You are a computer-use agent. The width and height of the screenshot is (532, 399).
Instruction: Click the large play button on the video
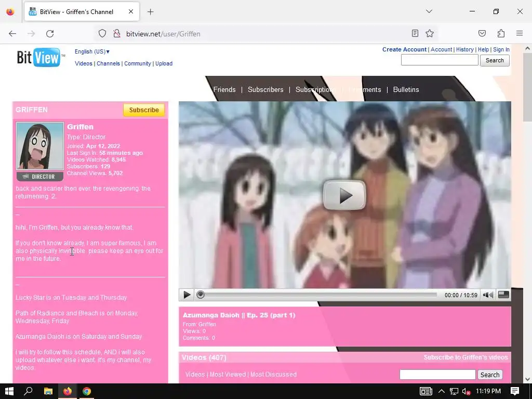click(344, 195)
